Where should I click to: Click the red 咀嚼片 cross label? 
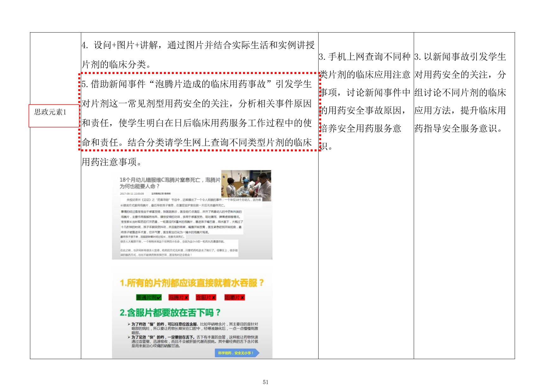pyautogui.click(x=234, y=297)
